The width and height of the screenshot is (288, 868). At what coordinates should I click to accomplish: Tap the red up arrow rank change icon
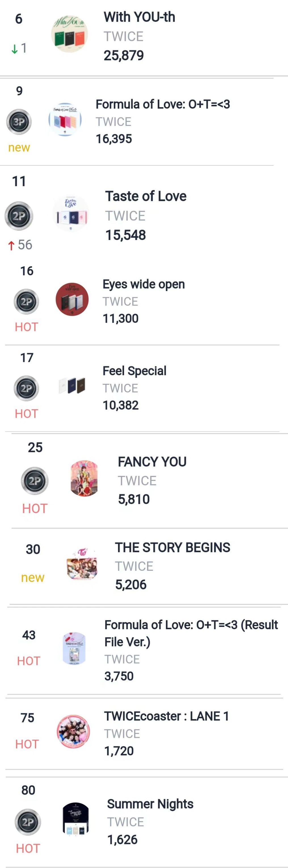click(x=11, y=245)
